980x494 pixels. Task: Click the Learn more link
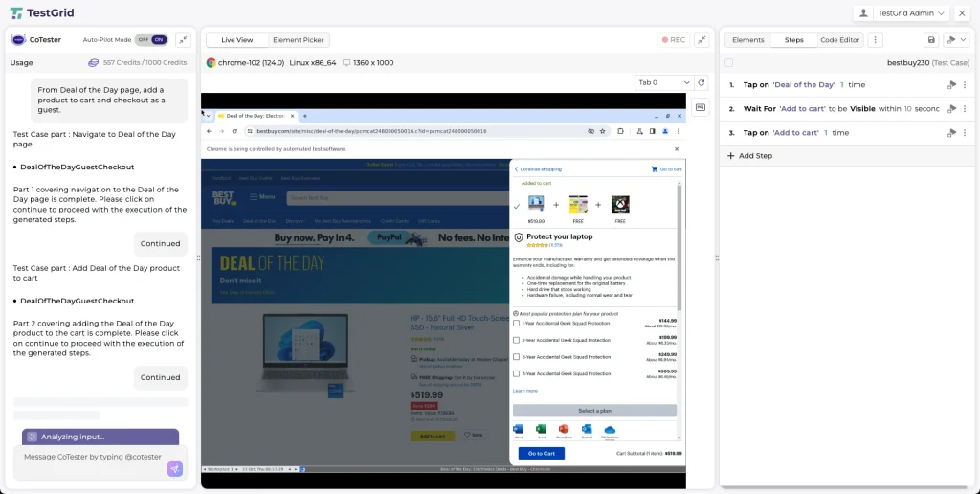[525, 391]
